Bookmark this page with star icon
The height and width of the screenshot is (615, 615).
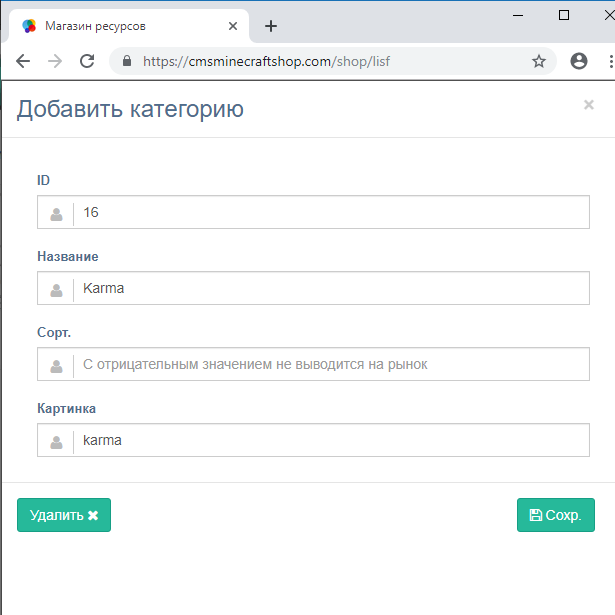pyautogui.click(x=539, y=61)
